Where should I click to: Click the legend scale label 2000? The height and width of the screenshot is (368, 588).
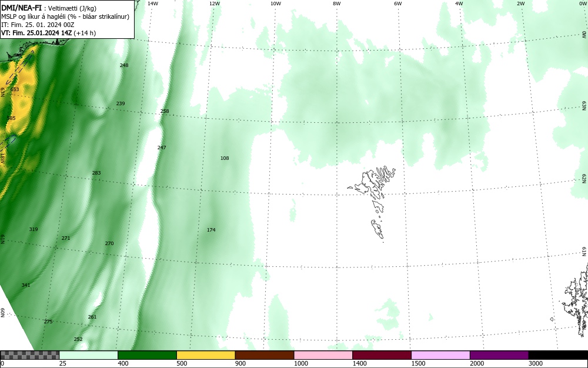pos(477,363)
